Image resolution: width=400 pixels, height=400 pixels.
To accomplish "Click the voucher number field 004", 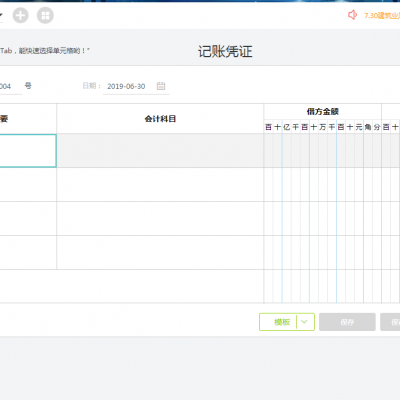I will pos(10,86).
